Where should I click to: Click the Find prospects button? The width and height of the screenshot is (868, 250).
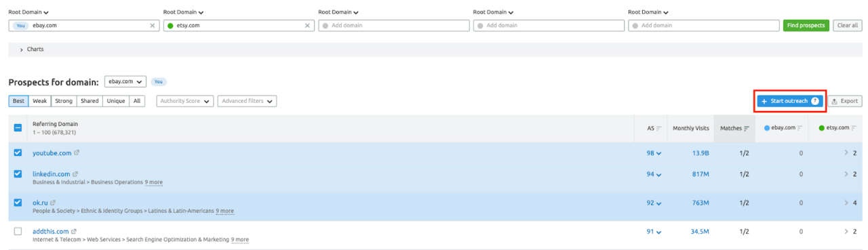point(806,25)
